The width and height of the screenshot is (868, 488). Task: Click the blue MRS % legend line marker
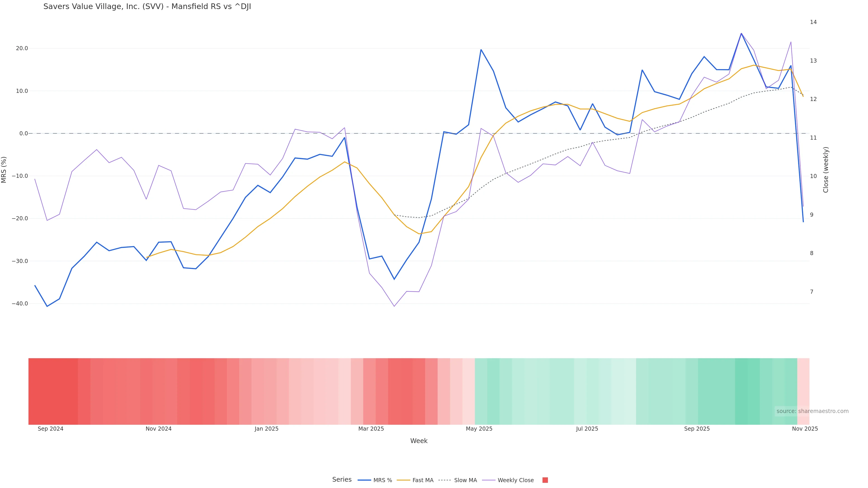pyautogui.click(x=364, y=480)
